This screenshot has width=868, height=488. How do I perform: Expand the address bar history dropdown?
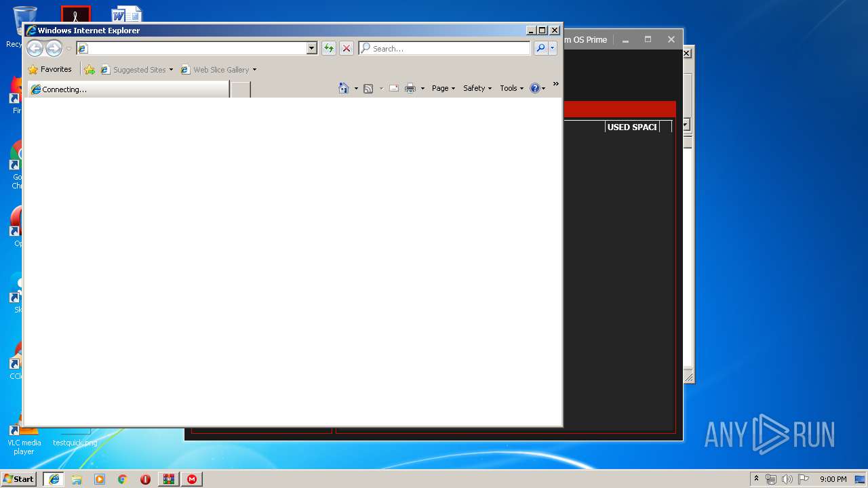312,48
